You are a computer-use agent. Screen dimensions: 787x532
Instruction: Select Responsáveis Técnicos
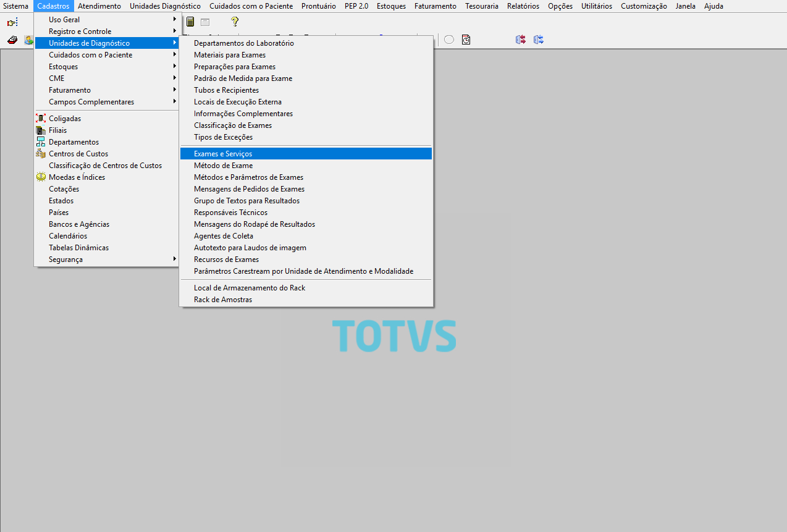click(306, 213)
